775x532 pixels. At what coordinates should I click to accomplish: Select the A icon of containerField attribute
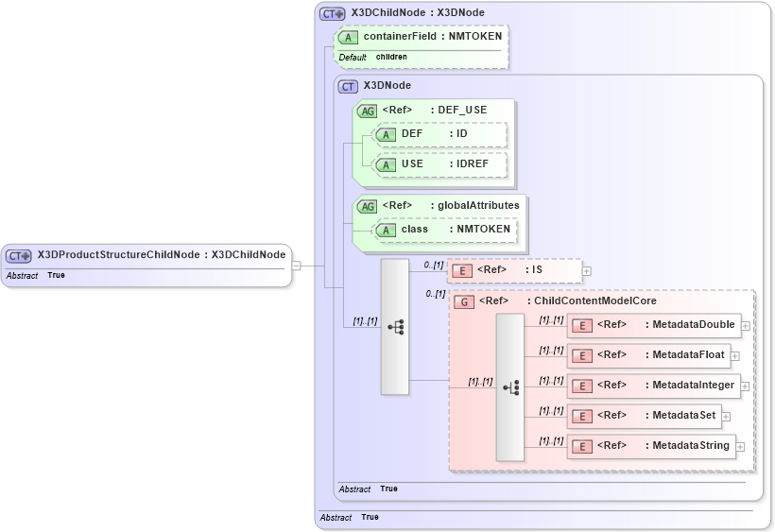(x=348, y=38)
